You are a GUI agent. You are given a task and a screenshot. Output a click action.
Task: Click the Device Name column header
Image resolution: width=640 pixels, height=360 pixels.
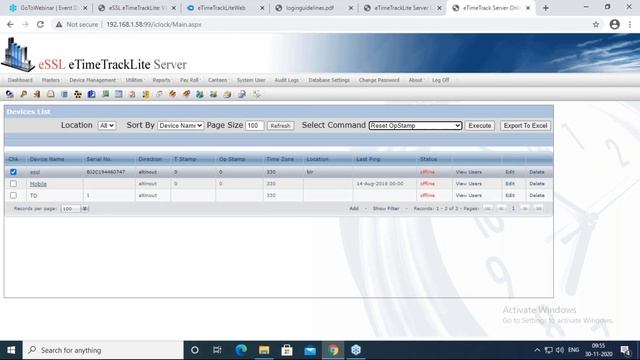pos(47,159)
